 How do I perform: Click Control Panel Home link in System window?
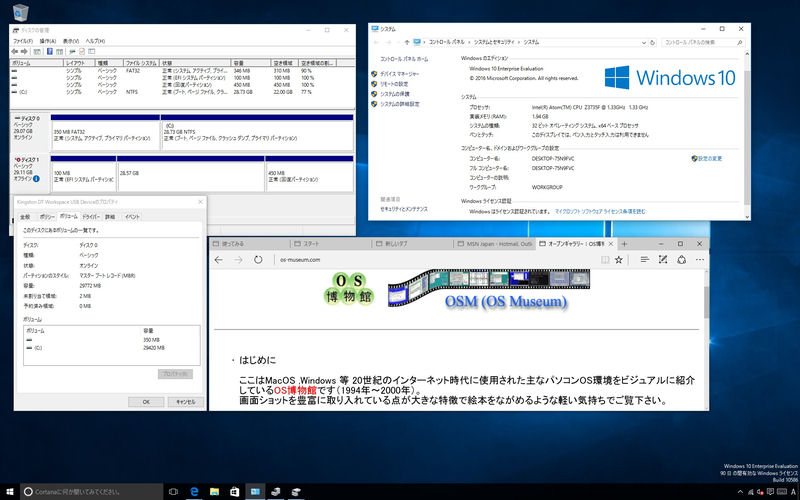pyautogui.click(x=404, y=59)
